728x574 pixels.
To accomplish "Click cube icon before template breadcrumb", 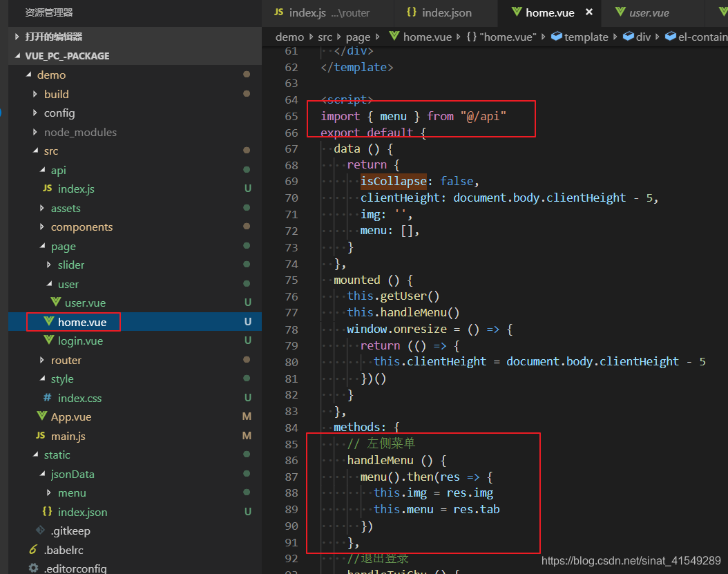I will pos(556,36).
